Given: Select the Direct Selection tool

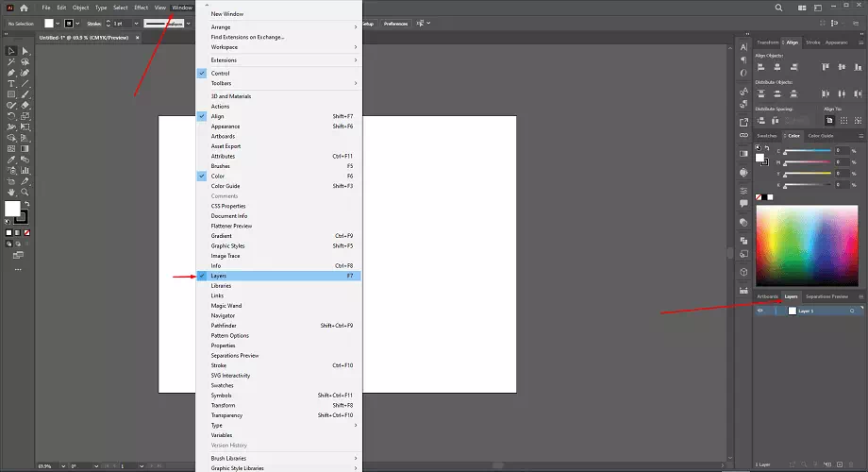Looking at the screenshot, I should click(25, 51).
